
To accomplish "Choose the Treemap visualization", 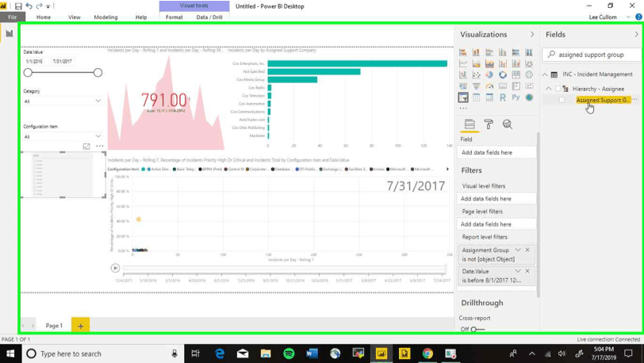I will tap(516, 75).
